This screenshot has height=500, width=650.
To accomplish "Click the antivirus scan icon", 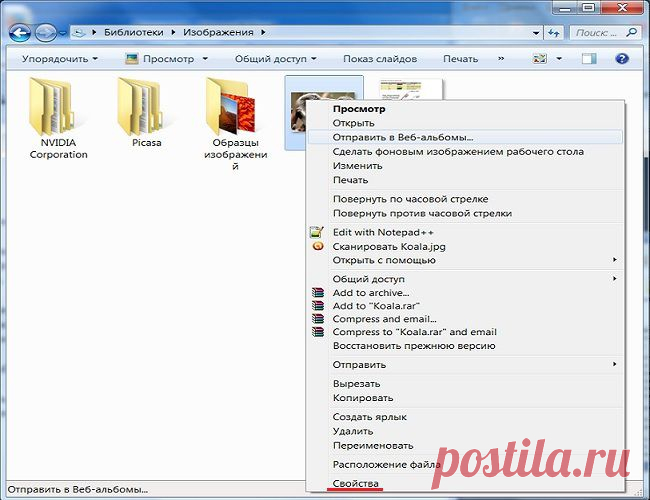I will tap(318, 246).
